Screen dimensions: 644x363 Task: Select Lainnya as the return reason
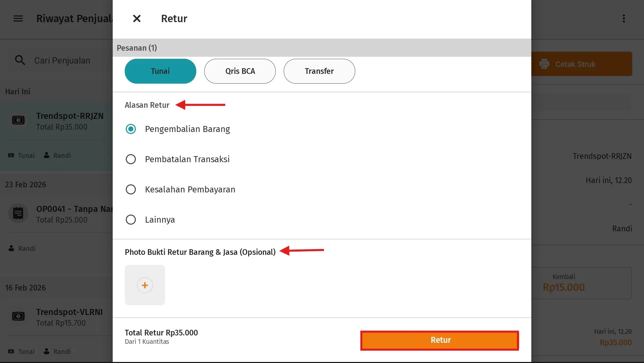point(131,219)
